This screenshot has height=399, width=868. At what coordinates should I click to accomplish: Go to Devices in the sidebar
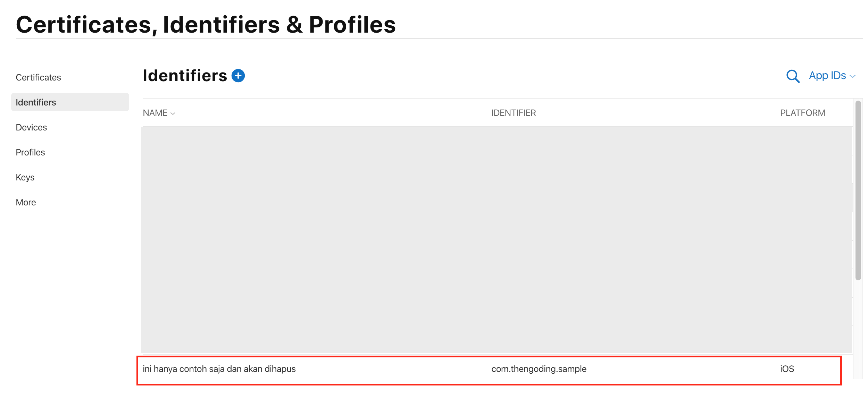tap(31, 127)
